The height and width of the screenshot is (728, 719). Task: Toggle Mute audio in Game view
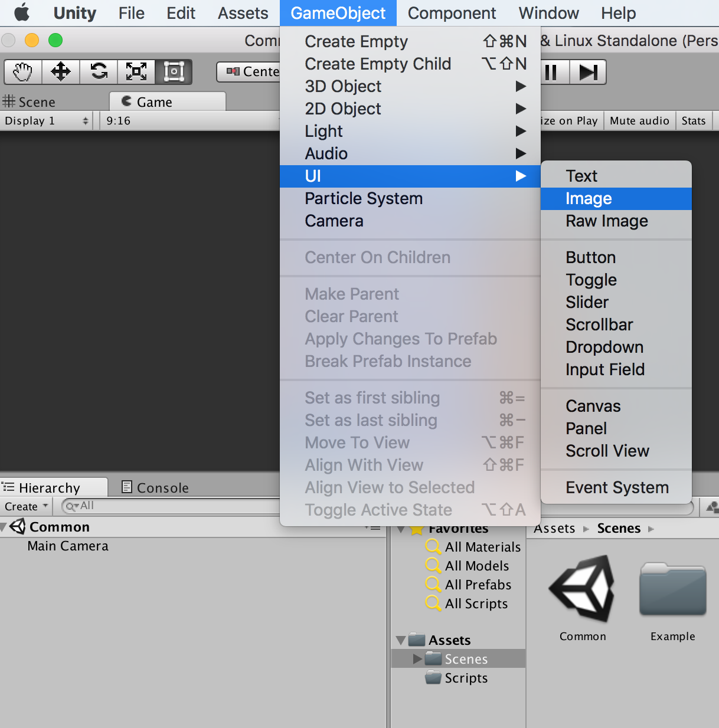(639, 121)
